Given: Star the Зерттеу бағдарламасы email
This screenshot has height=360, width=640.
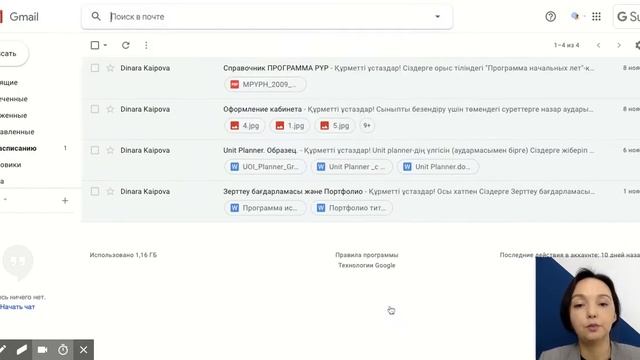Looking at the screenshot, I should click(x=110, y=191).
